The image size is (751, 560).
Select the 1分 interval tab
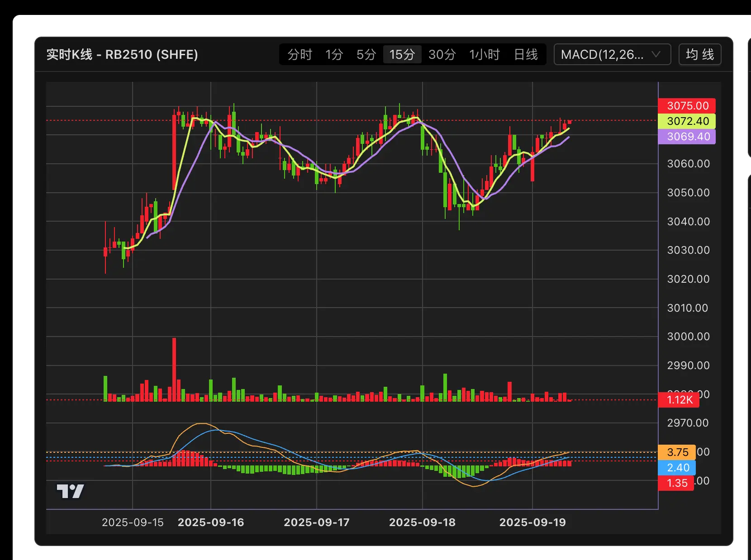tap(334, 55)
